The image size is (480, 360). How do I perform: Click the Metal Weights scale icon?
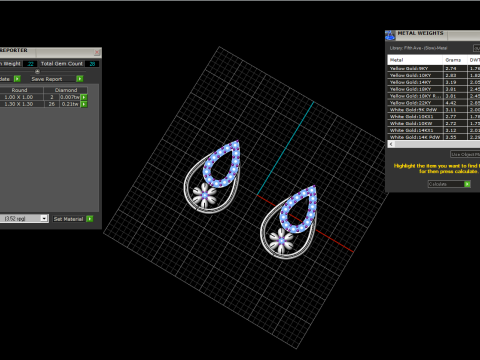[390, 35]
